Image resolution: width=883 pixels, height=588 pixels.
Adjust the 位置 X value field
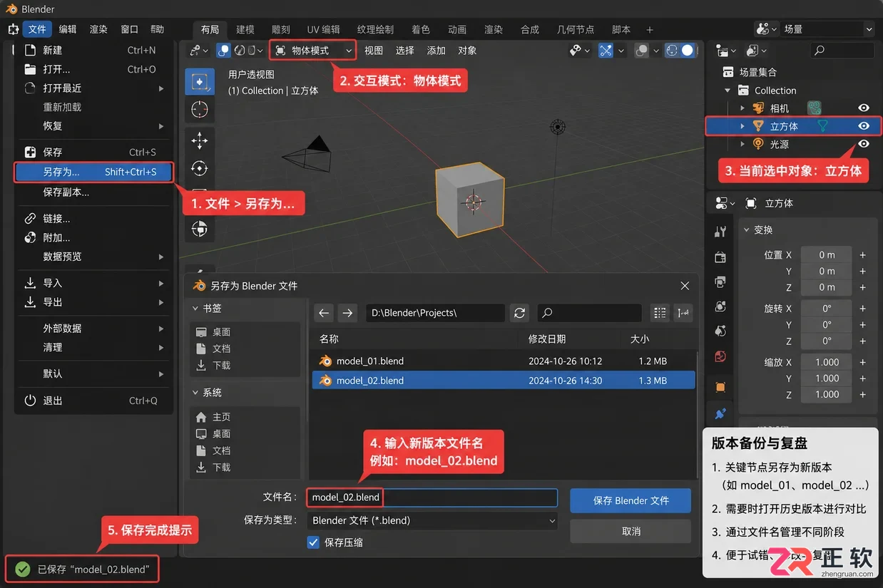827,254
